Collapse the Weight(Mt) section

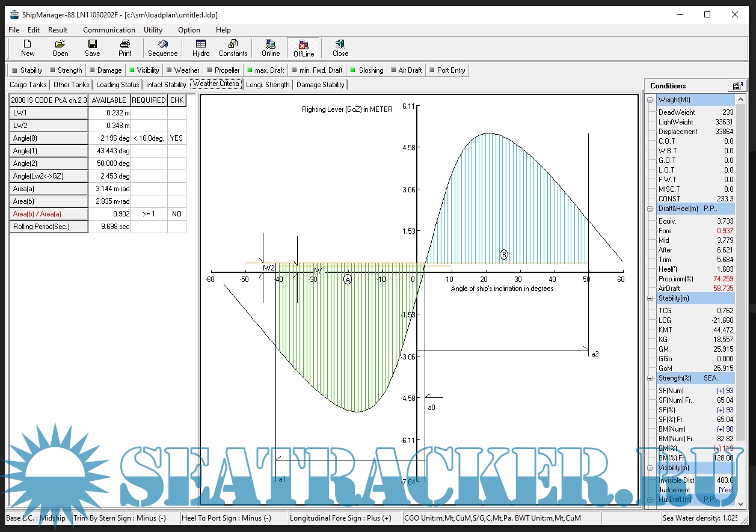pyautogui.click(x=650, y=100)
